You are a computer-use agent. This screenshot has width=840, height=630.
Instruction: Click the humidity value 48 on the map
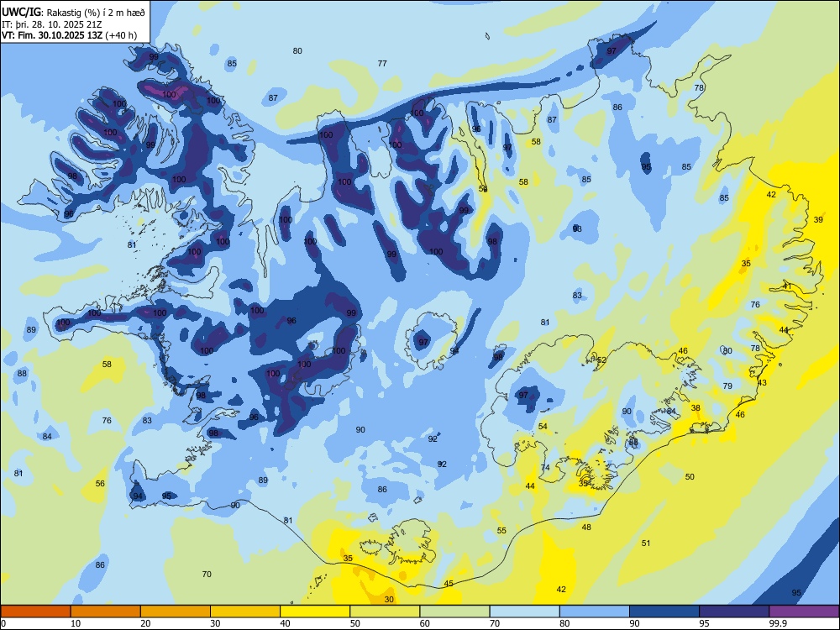[586, 527]
